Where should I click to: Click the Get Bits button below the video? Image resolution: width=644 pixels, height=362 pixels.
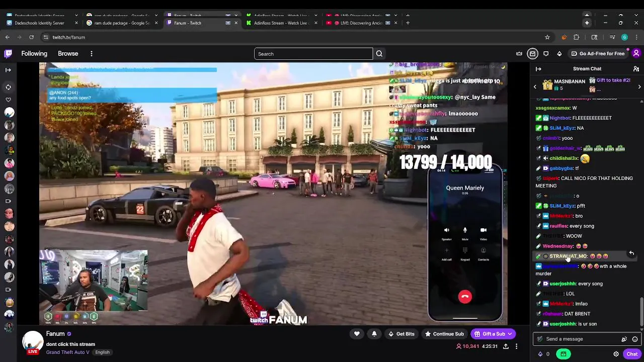pos(401,334)
